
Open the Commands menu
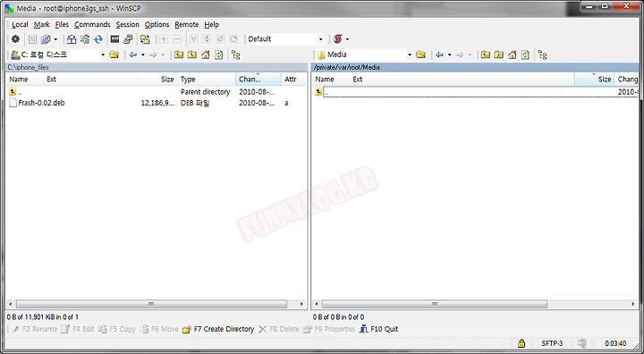[92, 25]
